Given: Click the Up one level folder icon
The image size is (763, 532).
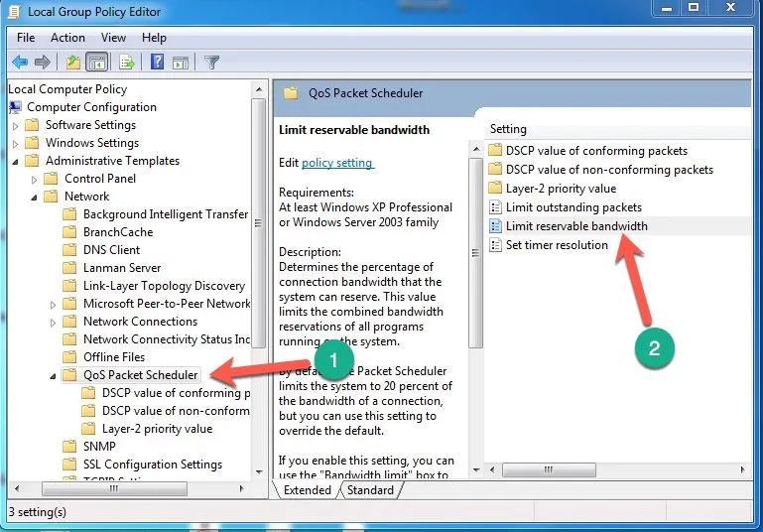Looking at the screenshot, I should [x=73, y=63].
